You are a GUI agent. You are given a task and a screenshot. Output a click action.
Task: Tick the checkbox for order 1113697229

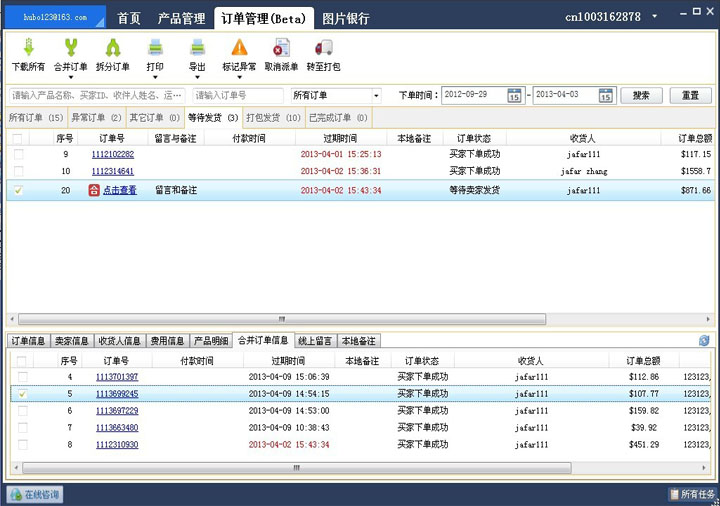[x=22, y=411]
